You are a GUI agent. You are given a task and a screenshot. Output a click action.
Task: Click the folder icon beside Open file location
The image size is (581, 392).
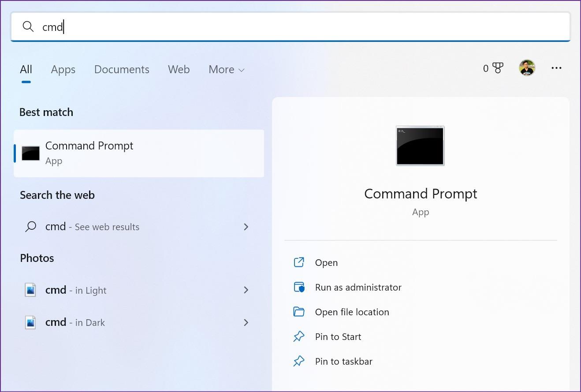tap(299, 312)
